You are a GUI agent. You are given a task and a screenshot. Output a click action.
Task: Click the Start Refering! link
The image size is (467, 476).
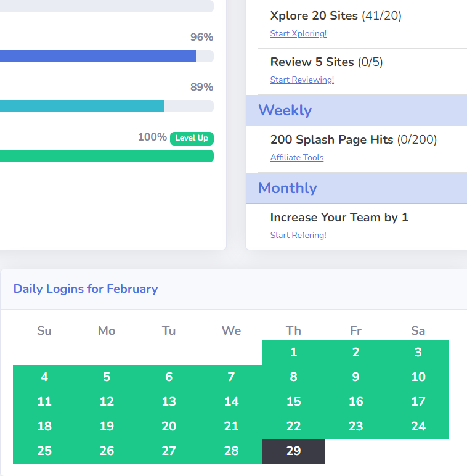pyautogui.click(x=298, y=235)
